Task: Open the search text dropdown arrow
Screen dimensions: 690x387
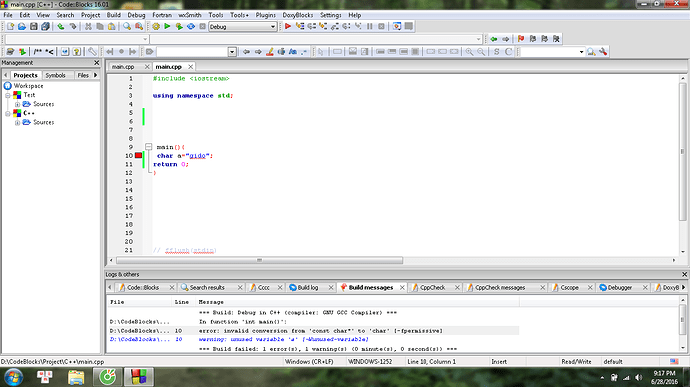Action: pyautogui.click(x=232, y=52)
